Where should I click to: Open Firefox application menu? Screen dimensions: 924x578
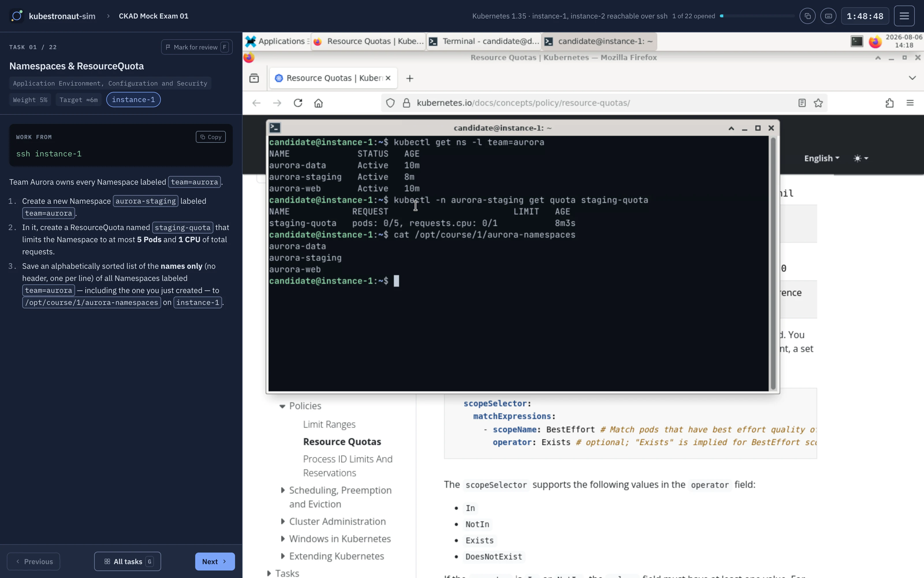coord(910,103)
